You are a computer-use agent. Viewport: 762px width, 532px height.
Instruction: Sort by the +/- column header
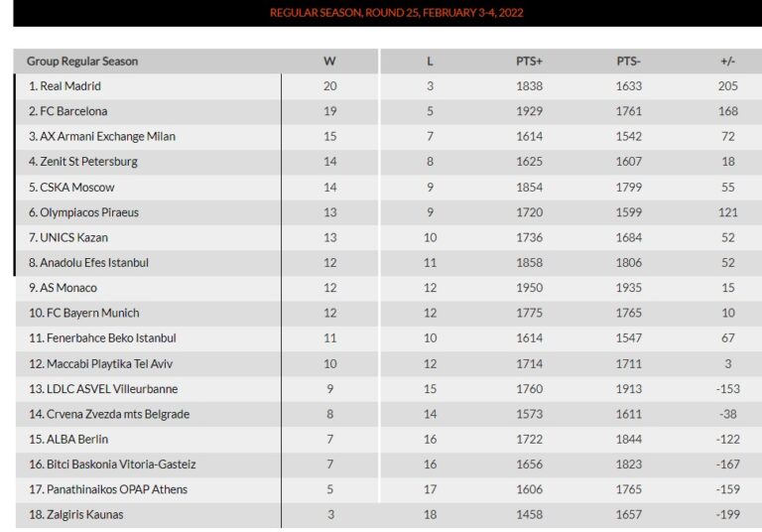727,61
